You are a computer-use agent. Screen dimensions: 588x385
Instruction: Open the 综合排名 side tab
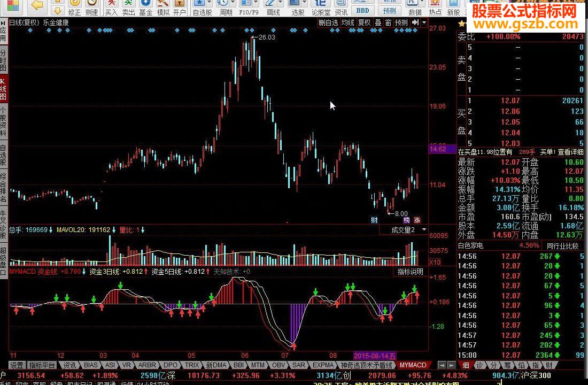tap(3, 187)
